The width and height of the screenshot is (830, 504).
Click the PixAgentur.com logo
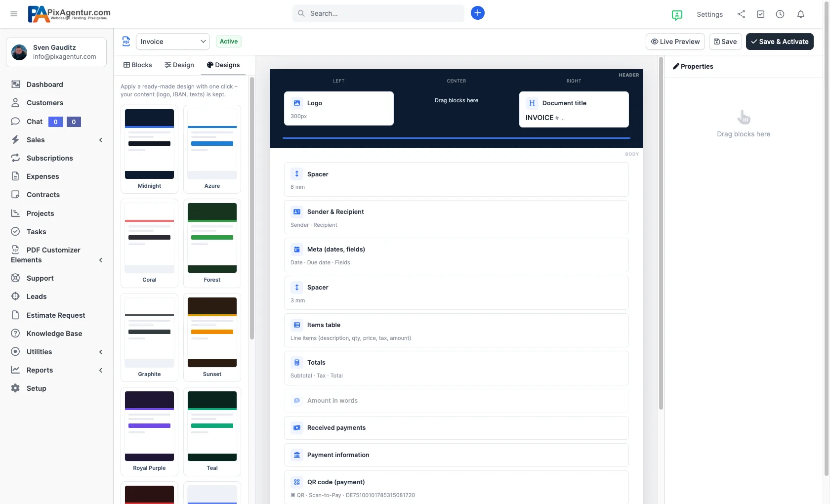click(69, 14)
